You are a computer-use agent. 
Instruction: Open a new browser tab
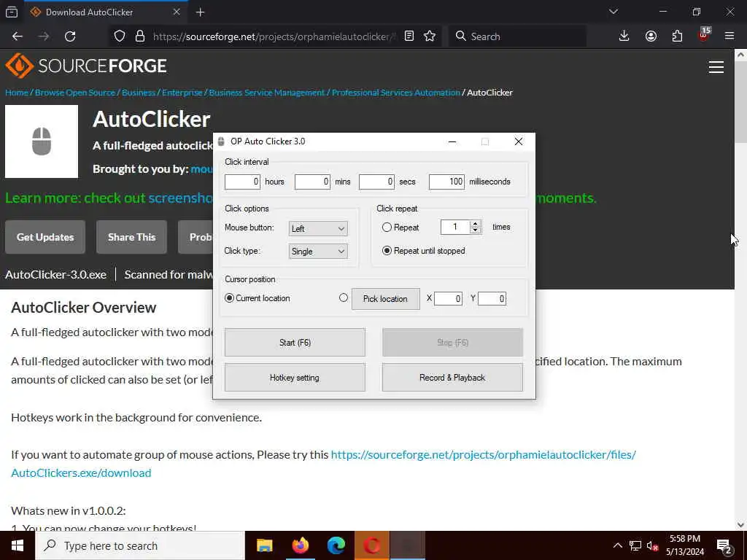(201, 12)
